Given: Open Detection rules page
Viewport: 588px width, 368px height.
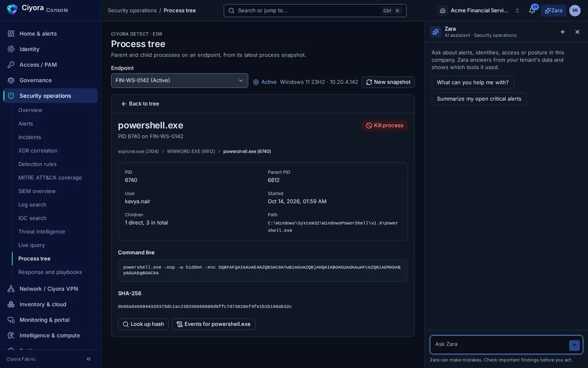Looking at the screenshot, I should pyautogui.click(x=37, y=164).
